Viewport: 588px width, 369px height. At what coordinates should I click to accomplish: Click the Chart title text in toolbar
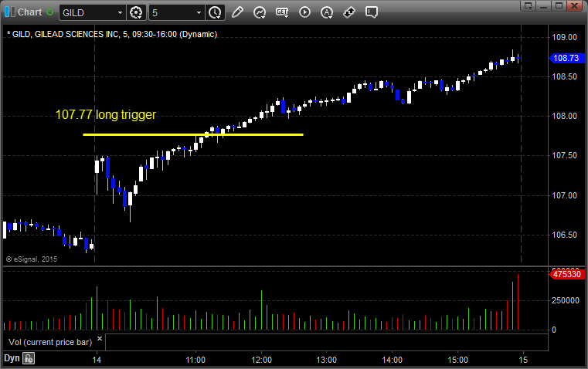[30, 12]
